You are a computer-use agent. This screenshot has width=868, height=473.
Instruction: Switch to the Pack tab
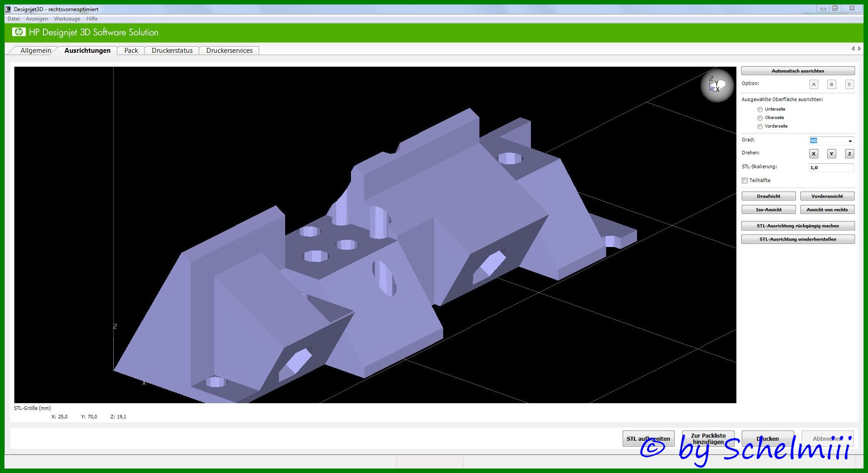(131, 51)
